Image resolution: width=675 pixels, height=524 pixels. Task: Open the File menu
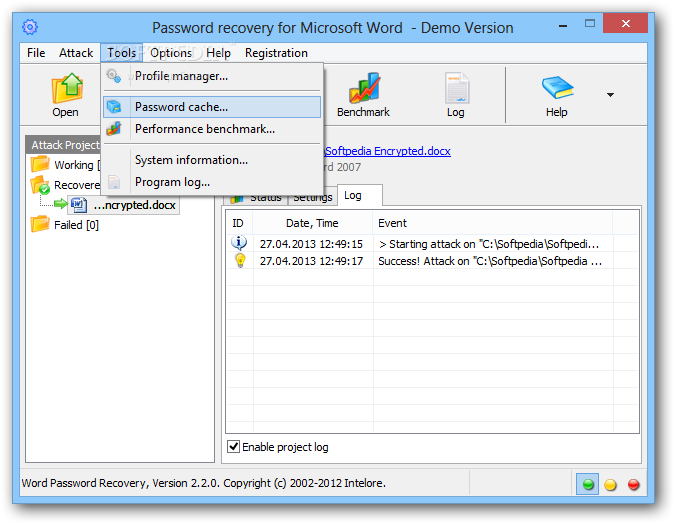[x=36, y=53]
